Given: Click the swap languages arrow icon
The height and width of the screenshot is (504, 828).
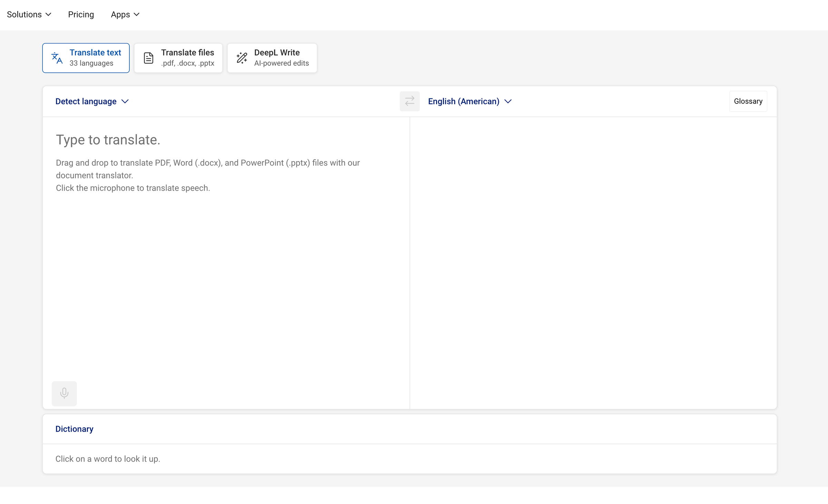Looking at the screenshot, I should tap(410, 101).
